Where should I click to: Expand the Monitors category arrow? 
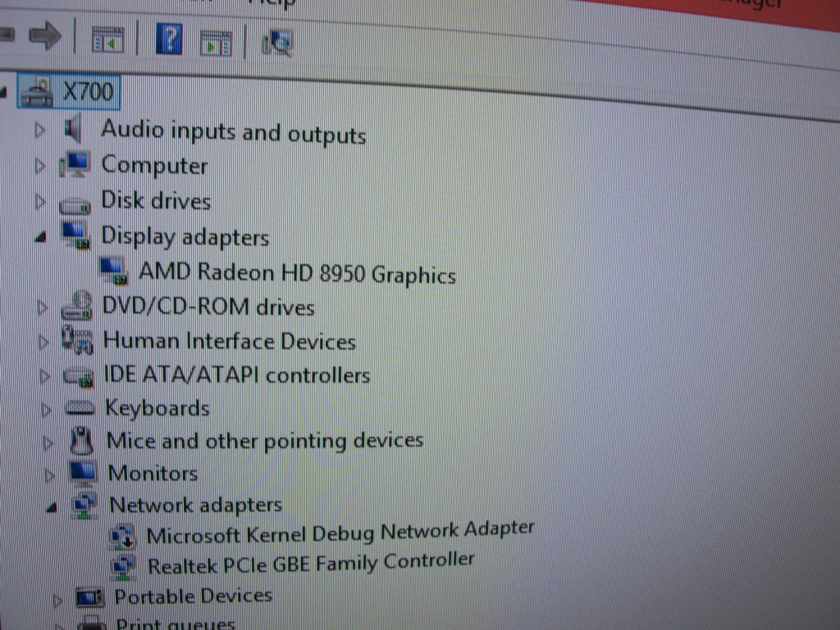(50, 474)
